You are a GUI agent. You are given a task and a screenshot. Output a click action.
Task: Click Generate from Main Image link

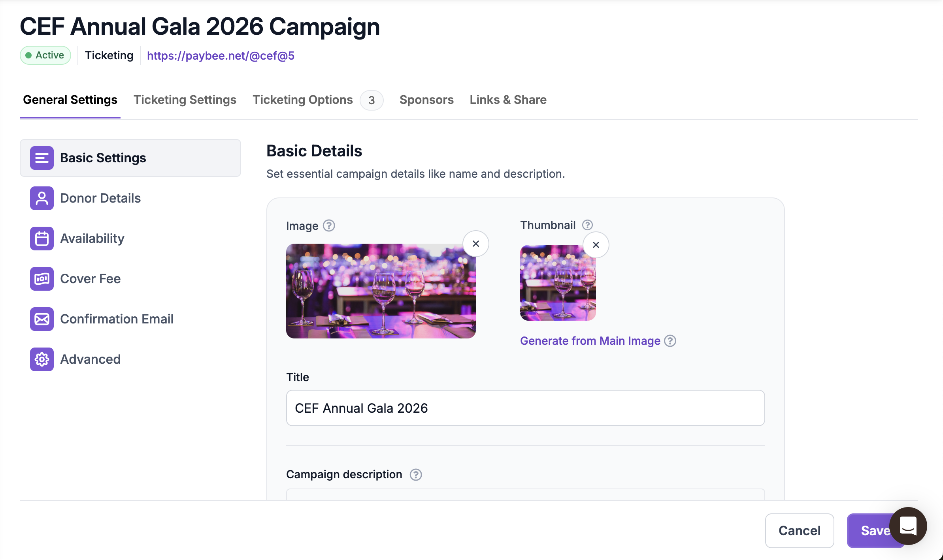click(590, 341)
